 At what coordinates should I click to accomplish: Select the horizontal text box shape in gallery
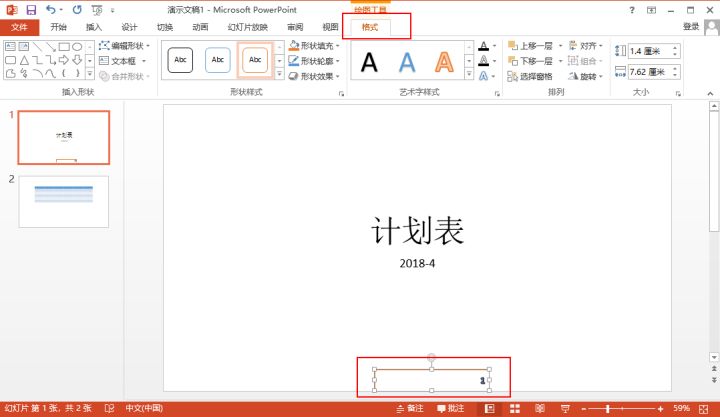point(10,46)
